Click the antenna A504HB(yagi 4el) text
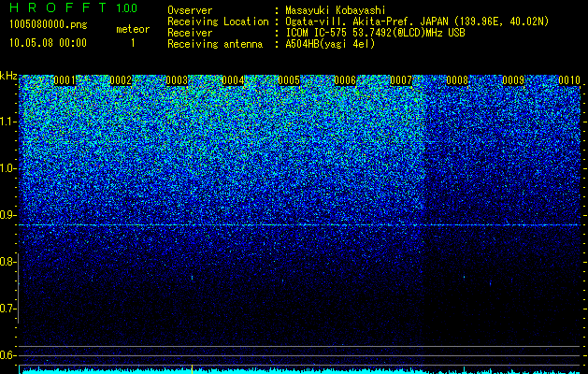This screenshot has width=588, height=374. click(330, 44)
